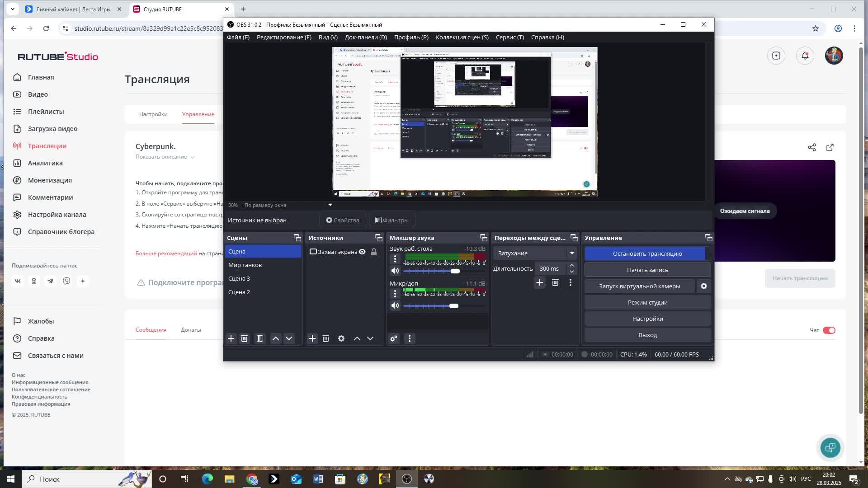Switch to Донаты tab
868x488 pixels.
191,330
